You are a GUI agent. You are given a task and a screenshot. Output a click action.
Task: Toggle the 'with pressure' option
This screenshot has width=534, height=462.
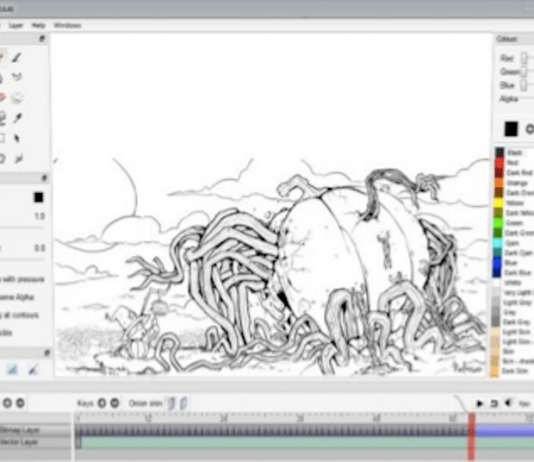pos(22,280)
